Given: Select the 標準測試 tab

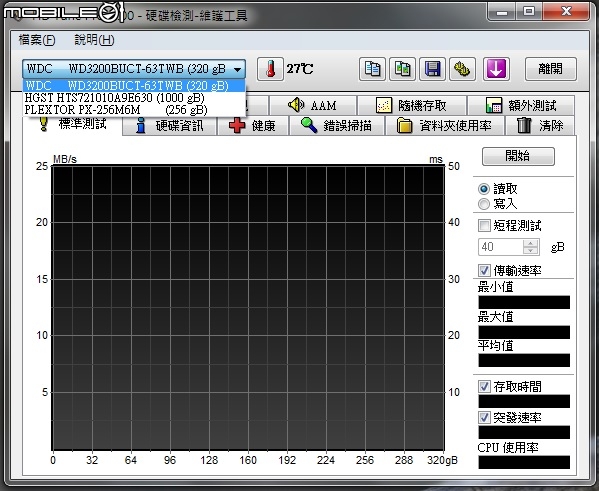Looking at the screenshot, I should click(x=73, y=124).
